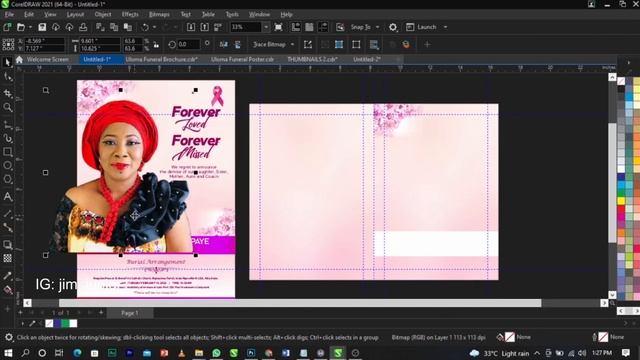Screen dimensions: 640x360
Task: Click the Print icon
Action: (83, 27)
